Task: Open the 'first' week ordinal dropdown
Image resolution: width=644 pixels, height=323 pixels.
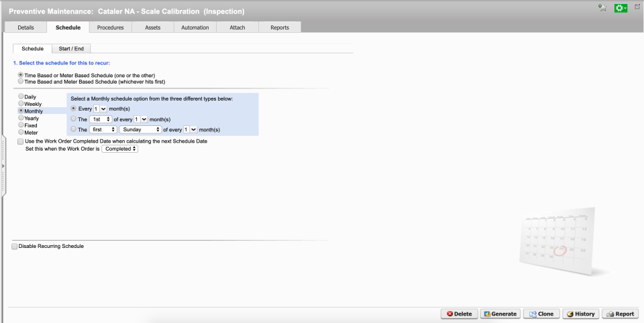Action: coord(103,129)
